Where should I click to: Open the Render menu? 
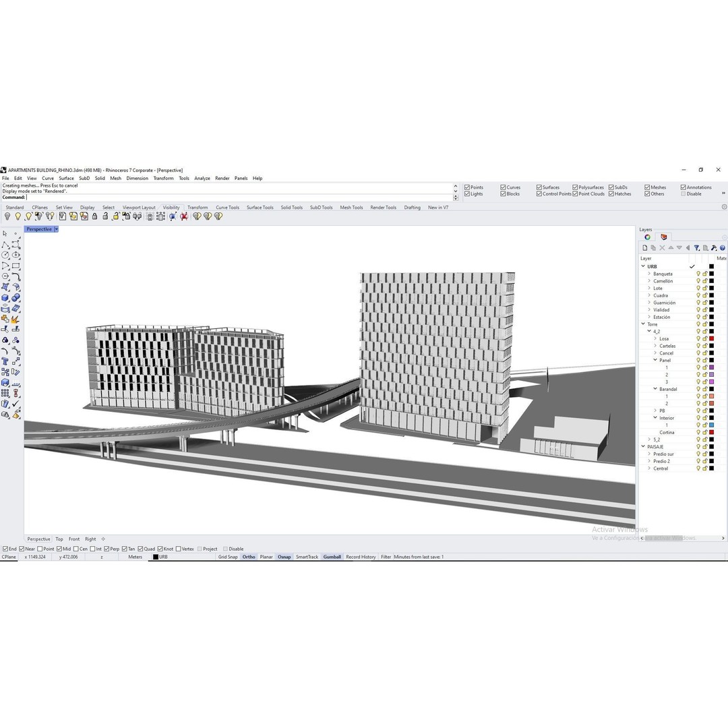point(222,178)
